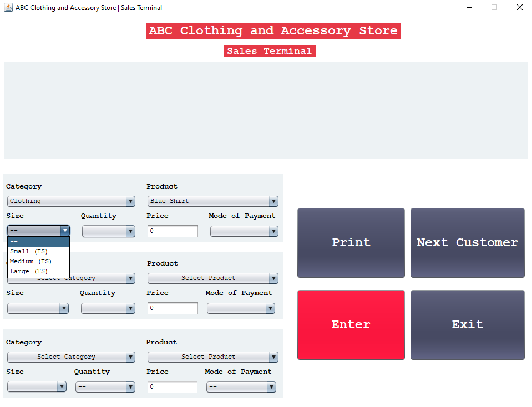532x407 pixels.
Task: Open the Quantity dropdown in first section
Action: [x=109, y=231]
